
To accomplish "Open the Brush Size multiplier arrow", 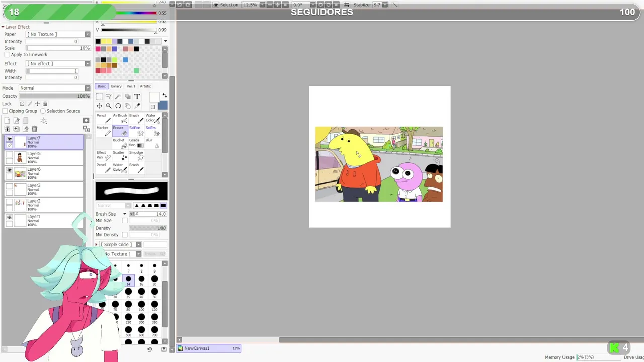I will tap(125, 214).
